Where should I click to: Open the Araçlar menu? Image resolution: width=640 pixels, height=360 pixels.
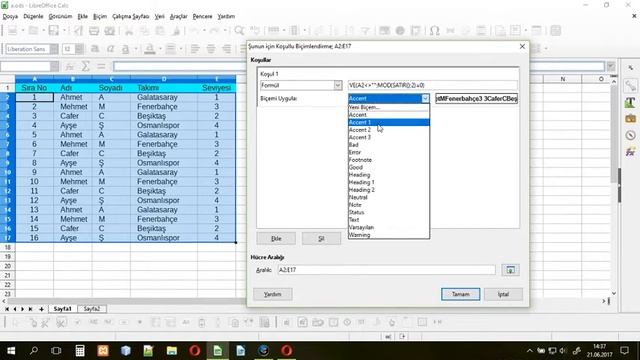pyautogui.click(x=178, y=16)
